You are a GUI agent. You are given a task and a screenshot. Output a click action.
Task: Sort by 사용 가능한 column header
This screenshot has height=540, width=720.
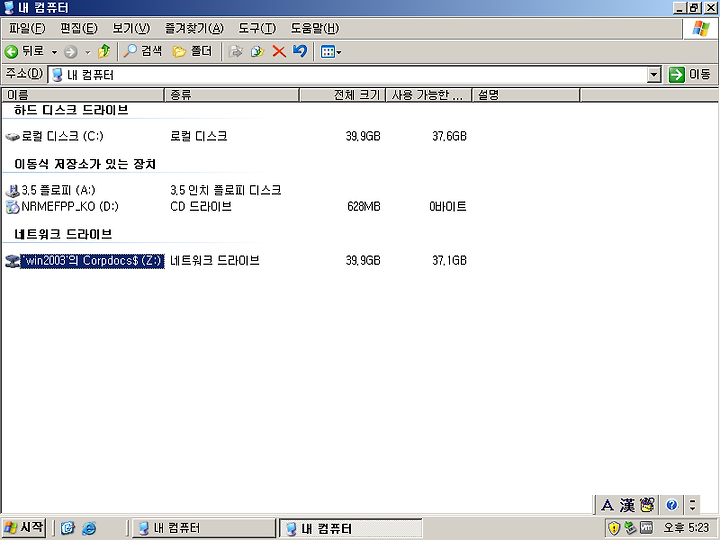[x=429, y=95]
